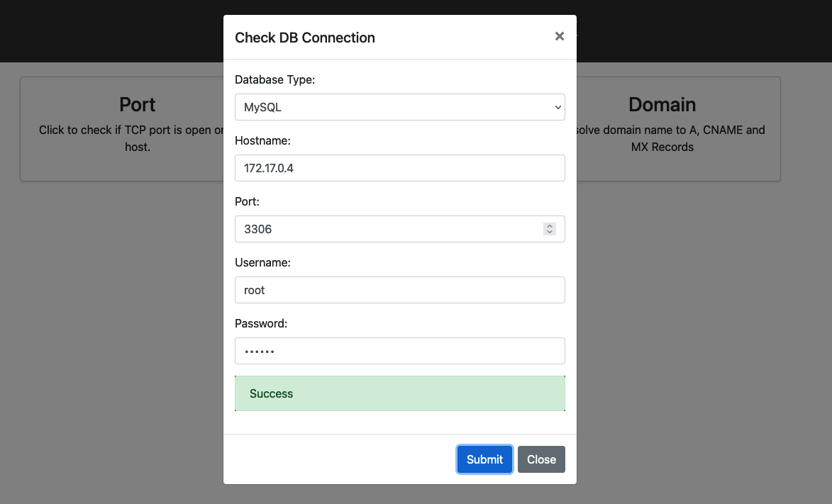832x504 pixels.
Task: Click the Password label
Action: (261, 324)
